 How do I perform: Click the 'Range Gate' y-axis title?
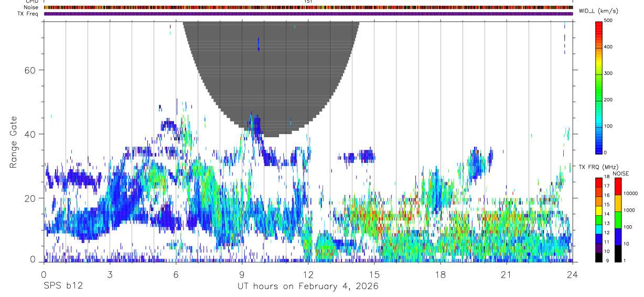(14, 141)
